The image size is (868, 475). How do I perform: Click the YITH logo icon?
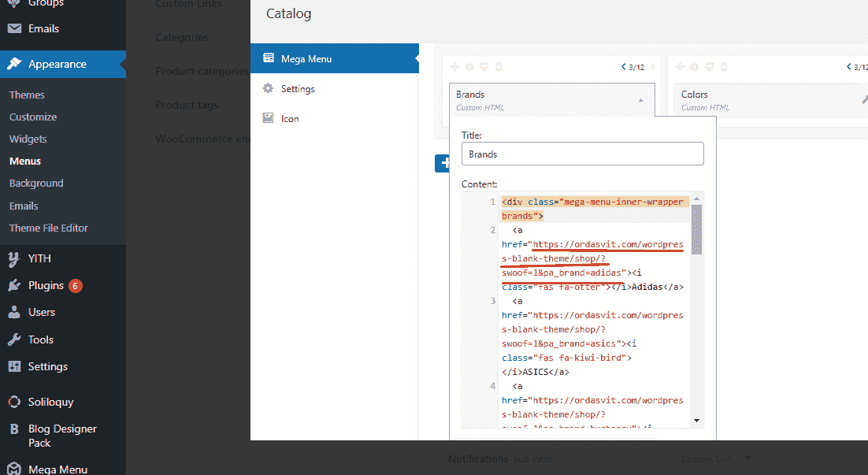pos(14,258)
